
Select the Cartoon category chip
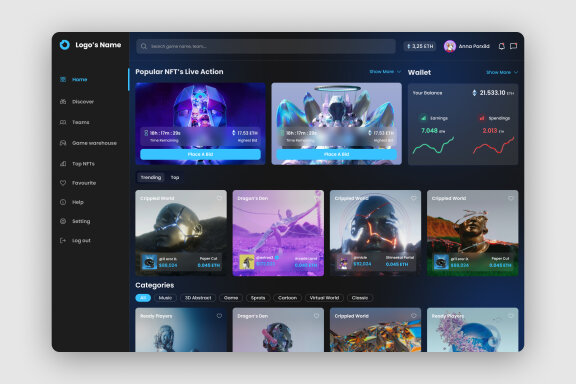(287, 298)
